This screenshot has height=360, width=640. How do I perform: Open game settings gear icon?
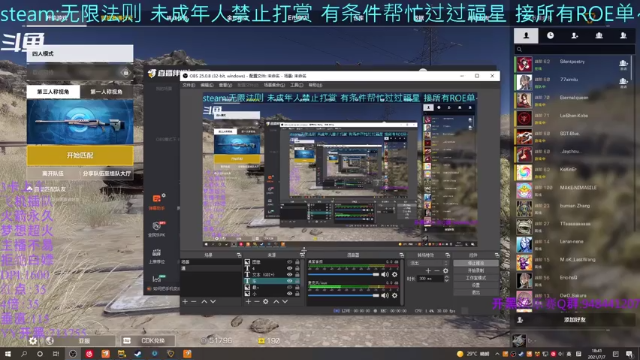pyautogui.click(x=33, y=340)
